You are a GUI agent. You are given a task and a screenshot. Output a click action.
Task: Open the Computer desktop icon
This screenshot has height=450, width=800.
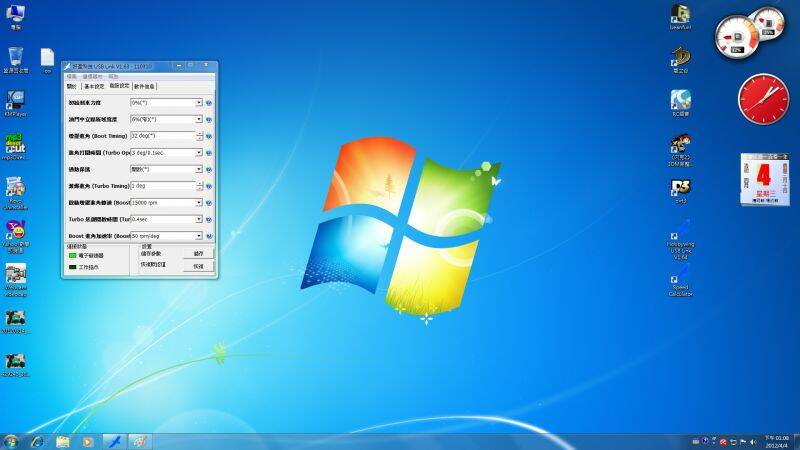pyautogui.click(x=16, y=16)
